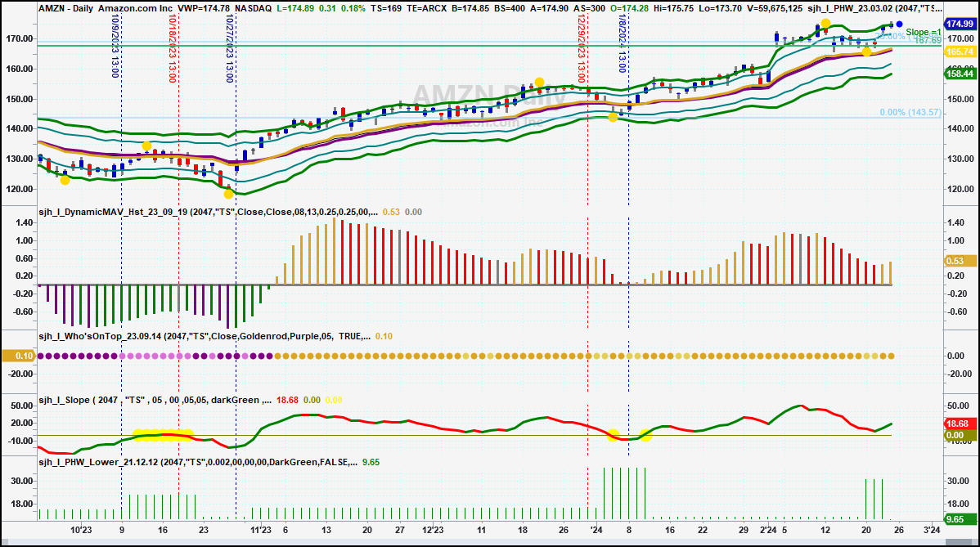Click the A=174.90 ask value

click(549, 8)
